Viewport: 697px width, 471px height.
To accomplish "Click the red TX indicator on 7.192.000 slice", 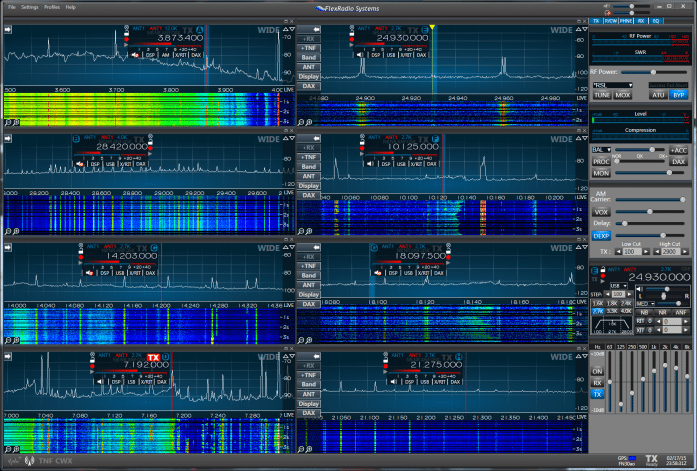I will pyautogui.click(x=153, y=357).
